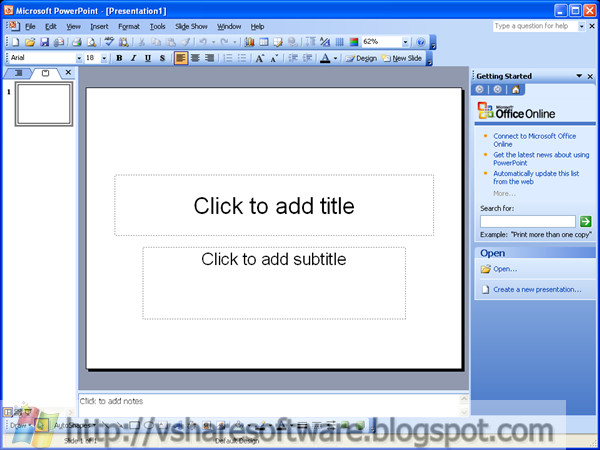Click the Open folder toolbar icon
Image resolution: width=600 pixels, height=450 pixels.
coord(30,42)
